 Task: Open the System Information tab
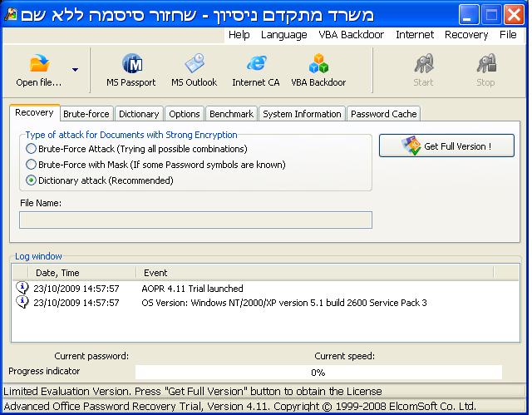point(302,114)
